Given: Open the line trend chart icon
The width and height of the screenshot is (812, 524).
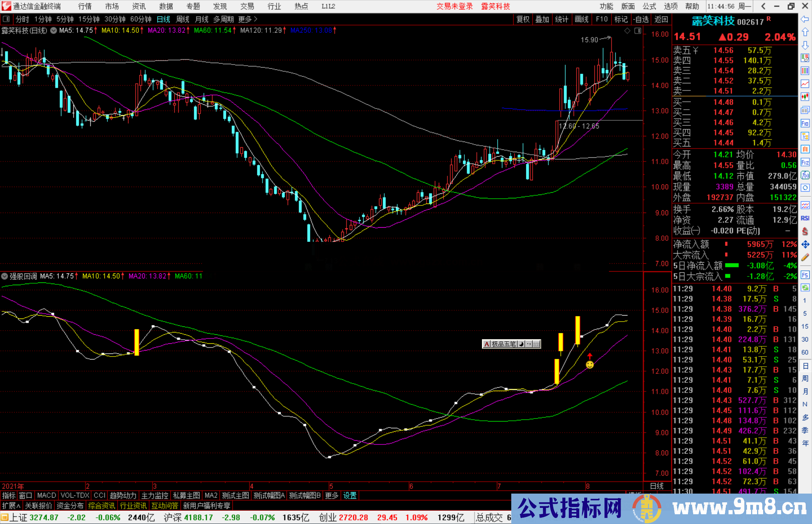Looking at the screenshot, I should click(805, 84).
